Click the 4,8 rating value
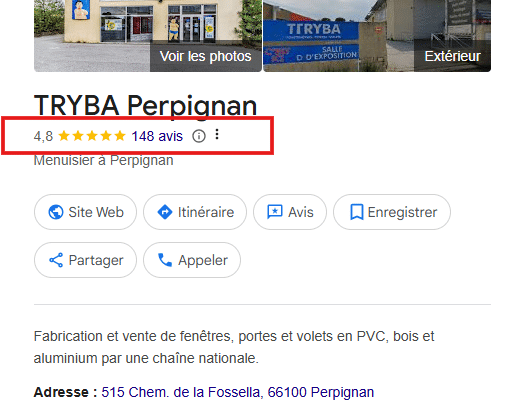The height and width of the screenshot is (405, 512). [x=43, y=136]
